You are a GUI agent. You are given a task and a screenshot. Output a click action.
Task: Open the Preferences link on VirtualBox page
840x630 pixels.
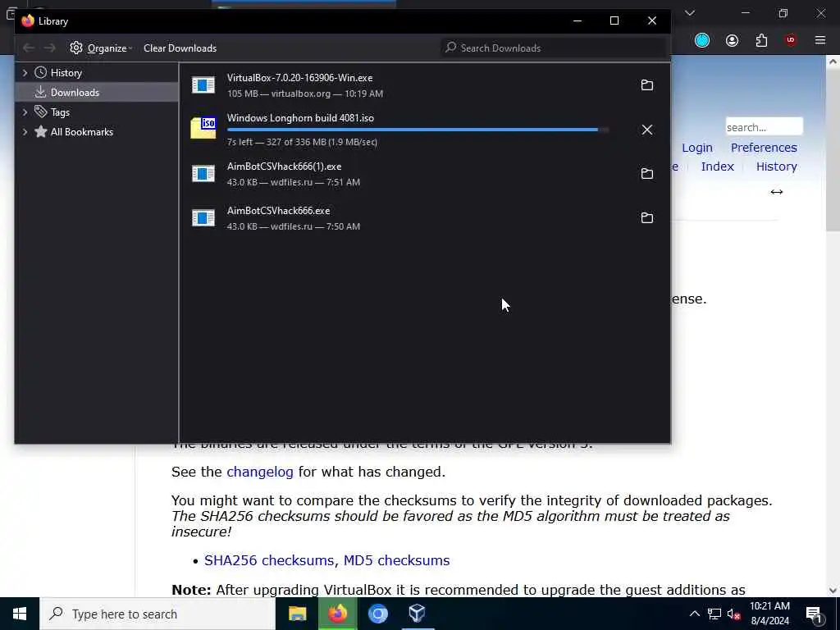[764, 148]
